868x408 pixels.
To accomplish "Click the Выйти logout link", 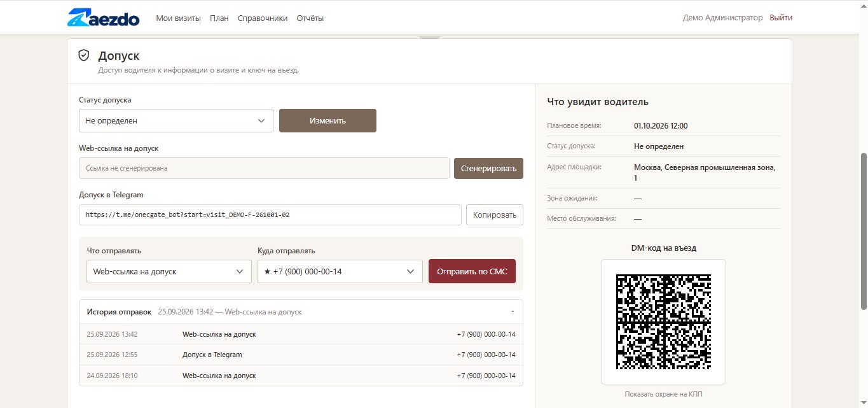I will pyautogui.click(x=781, y=18).
